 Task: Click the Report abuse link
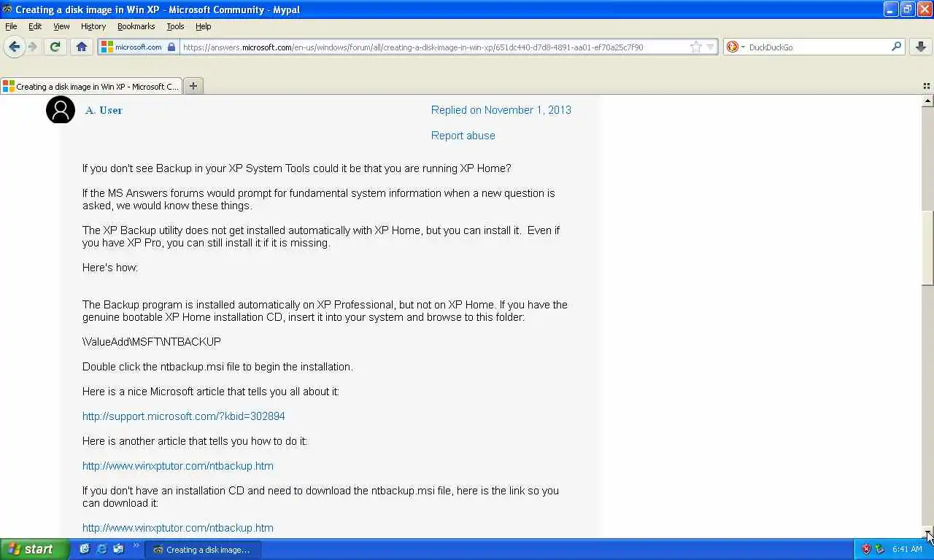463,136
